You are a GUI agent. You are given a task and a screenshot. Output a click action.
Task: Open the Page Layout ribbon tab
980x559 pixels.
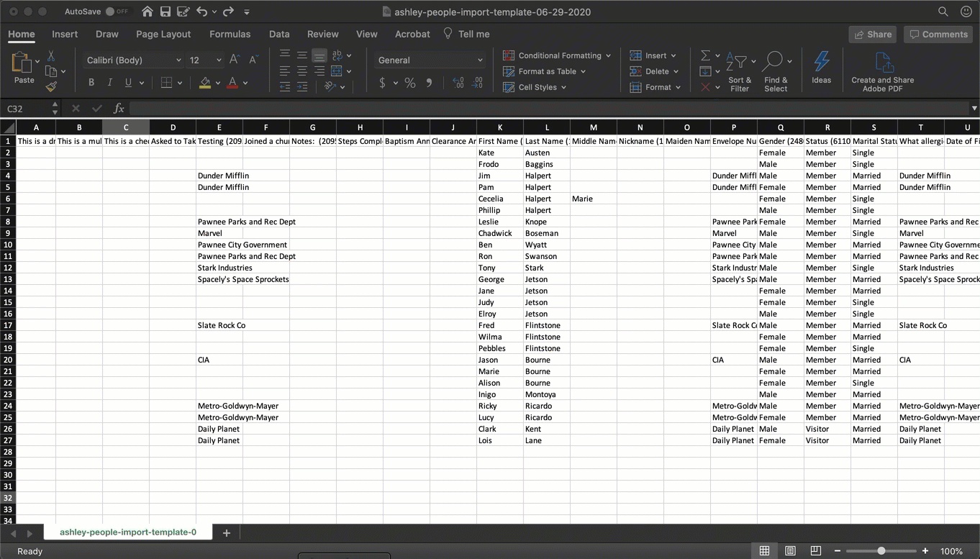163,34
